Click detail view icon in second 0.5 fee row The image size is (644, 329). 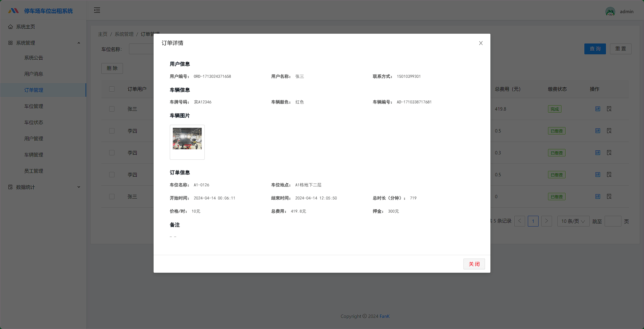(x=609, y=175)
